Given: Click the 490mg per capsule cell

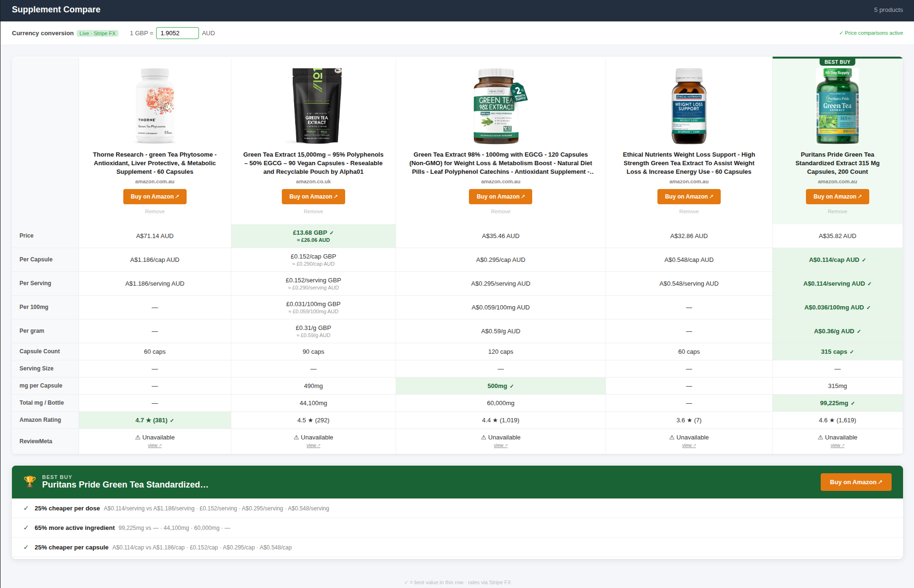Looking at the screenshot, I should (x=313, y=386).
